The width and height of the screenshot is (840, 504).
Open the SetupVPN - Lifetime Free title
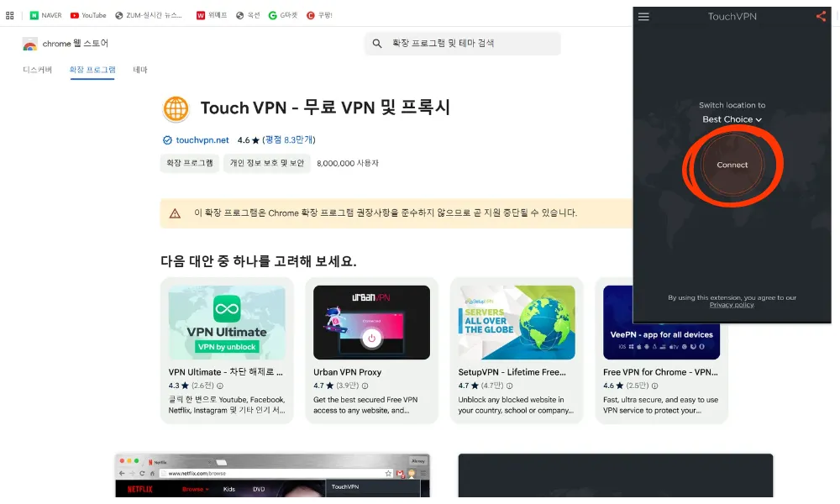pos(512,372)
